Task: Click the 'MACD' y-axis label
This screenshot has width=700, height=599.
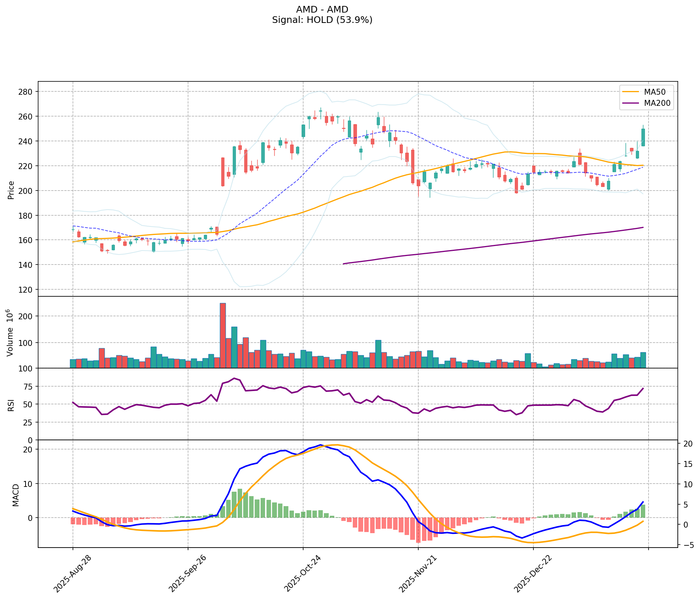Action: [x=16, y=495]
